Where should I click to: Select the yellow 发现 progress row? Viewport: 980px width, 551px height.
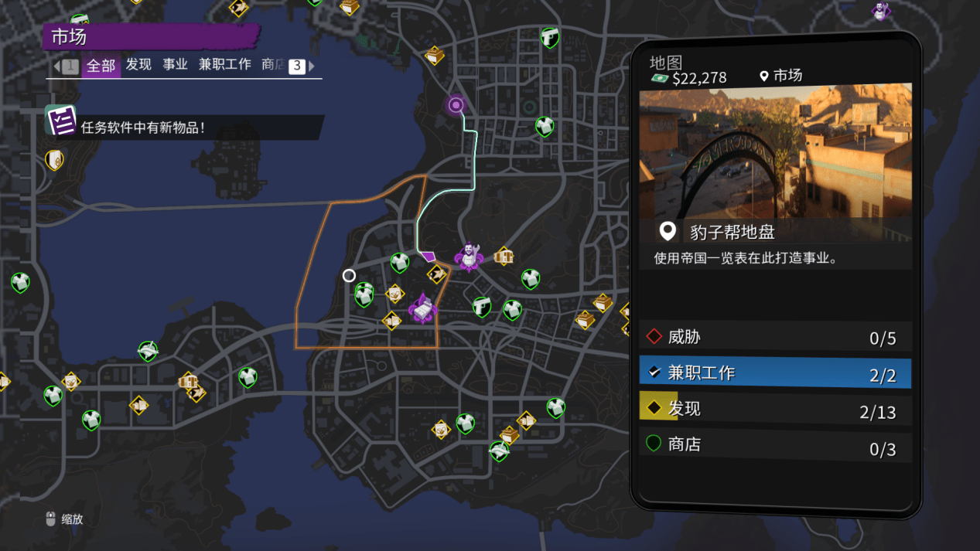[x=775, y=410]
